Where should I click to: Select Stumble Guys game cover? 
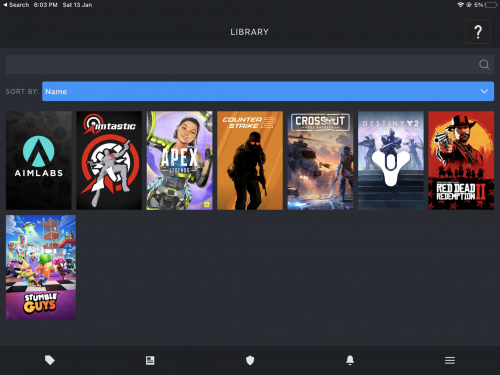point(41,267)
